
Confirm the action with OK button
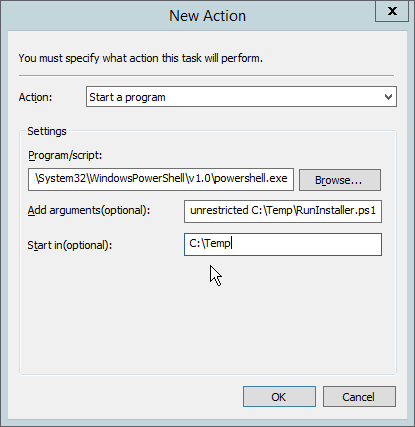(x=279, y=397)
